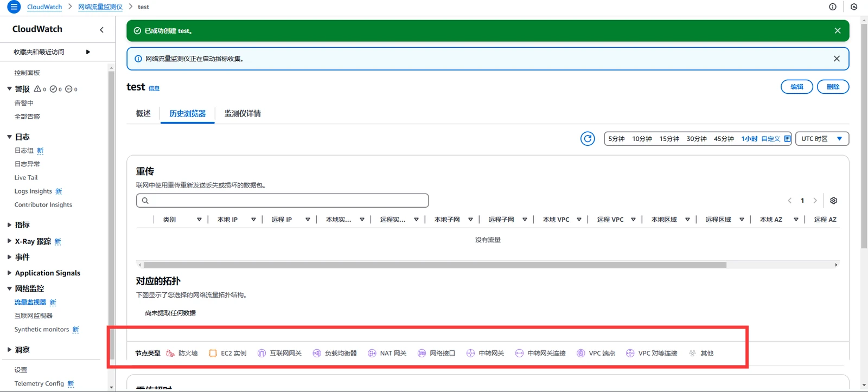Select the 10分钟 time range
868x392 pixels.
(642, 139)
